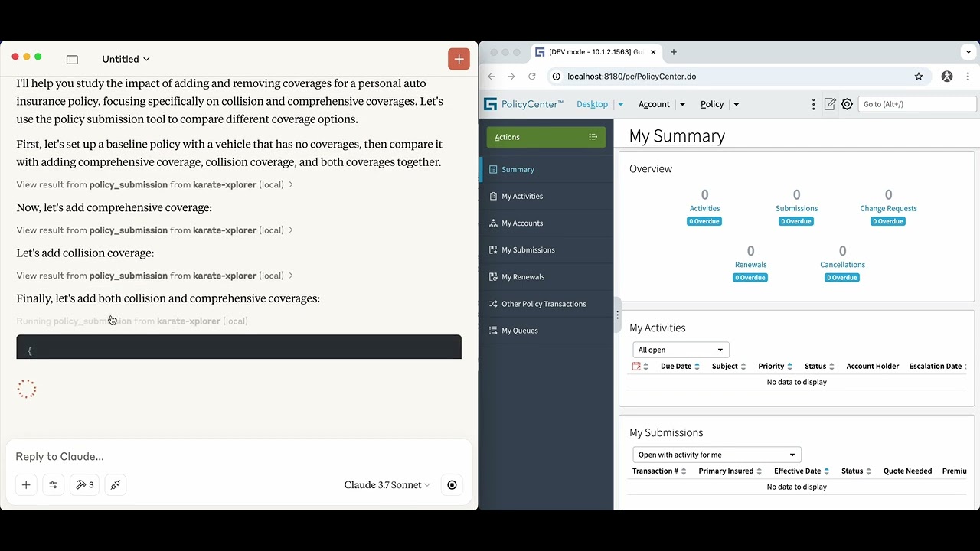Viewport: 980px width, 551px height.
Task: Click the PolicyCenter logo
Action: pyautogui.click(x=524, y=104)
